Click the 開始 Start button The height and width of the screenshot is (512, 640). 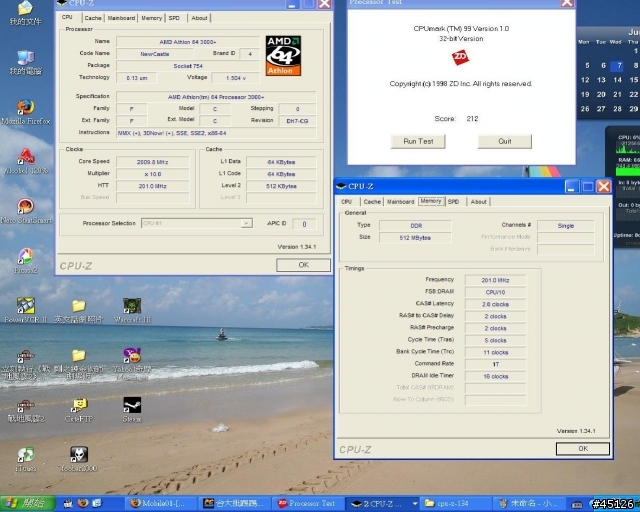(28, 503)
